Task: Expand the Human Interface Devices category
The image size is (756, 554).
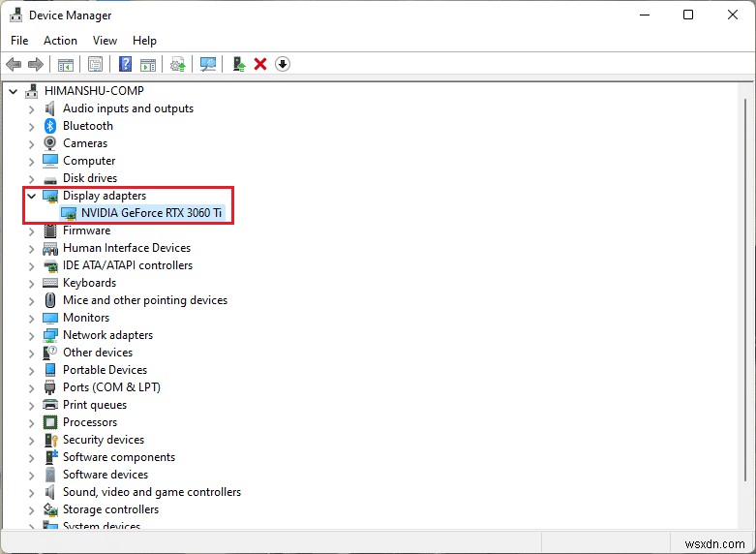Action: pyautogui.click(x=32, y=249)
